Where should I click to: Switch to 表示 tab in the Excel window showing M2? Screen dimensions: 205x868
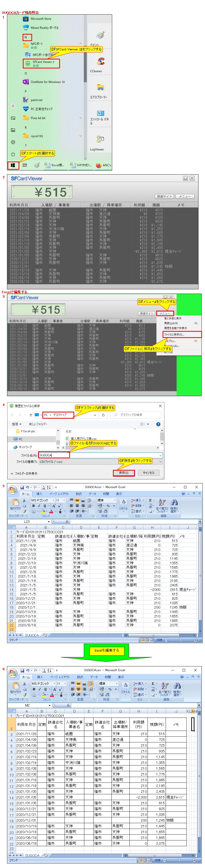[x=121, y=677]
